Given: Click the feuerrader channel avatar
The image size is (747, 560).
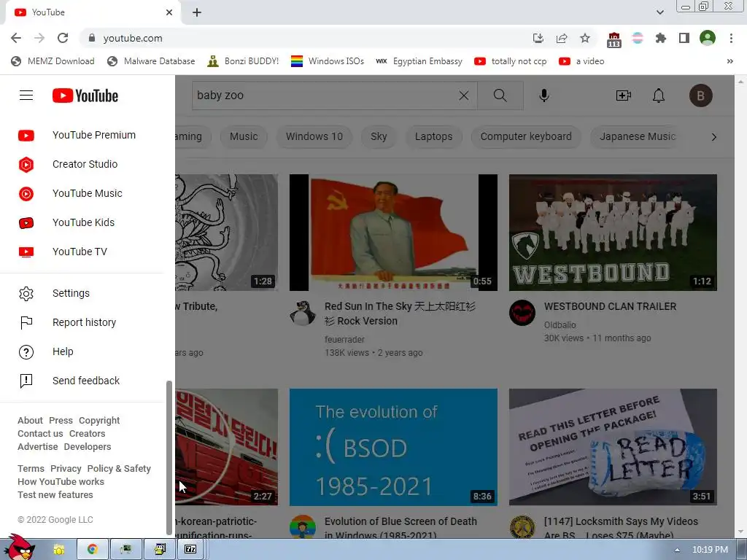Looking at the screenshot, I should tap(303, 313).
